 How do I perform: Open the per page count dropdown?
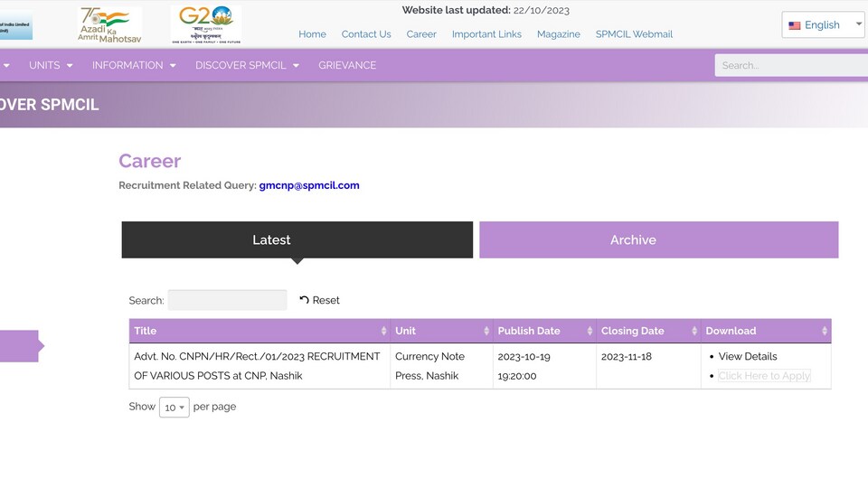[175, 408]
